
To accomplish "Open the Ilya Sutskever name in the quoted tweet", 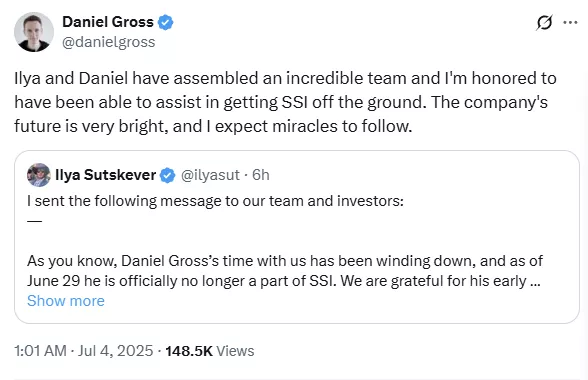I will 105,175.
